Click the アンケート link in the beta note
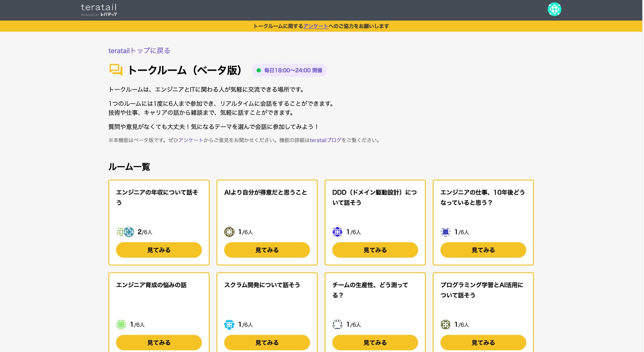Screen dimensions: 644x352 pyautogui.click(x=191, y=140)
